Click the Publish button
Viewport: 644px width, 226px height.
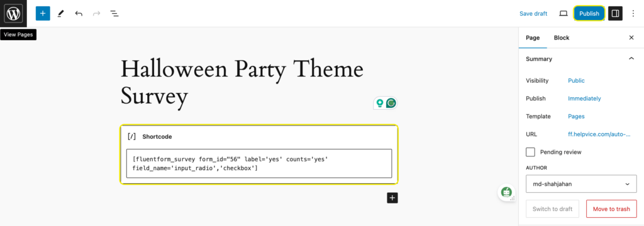click(x=589, y=14)
